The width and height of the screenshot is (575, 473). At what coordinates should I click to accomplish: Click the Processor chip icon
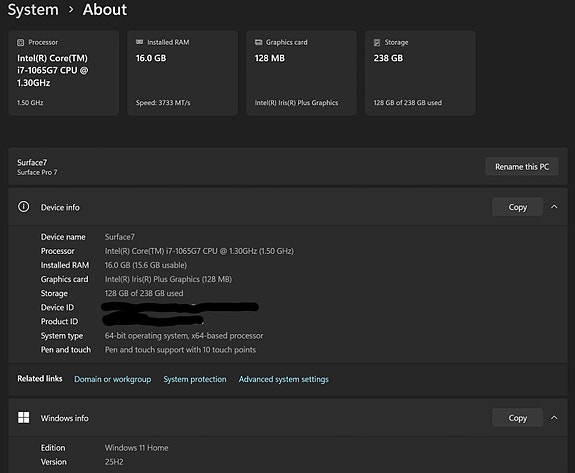(21, 43)
